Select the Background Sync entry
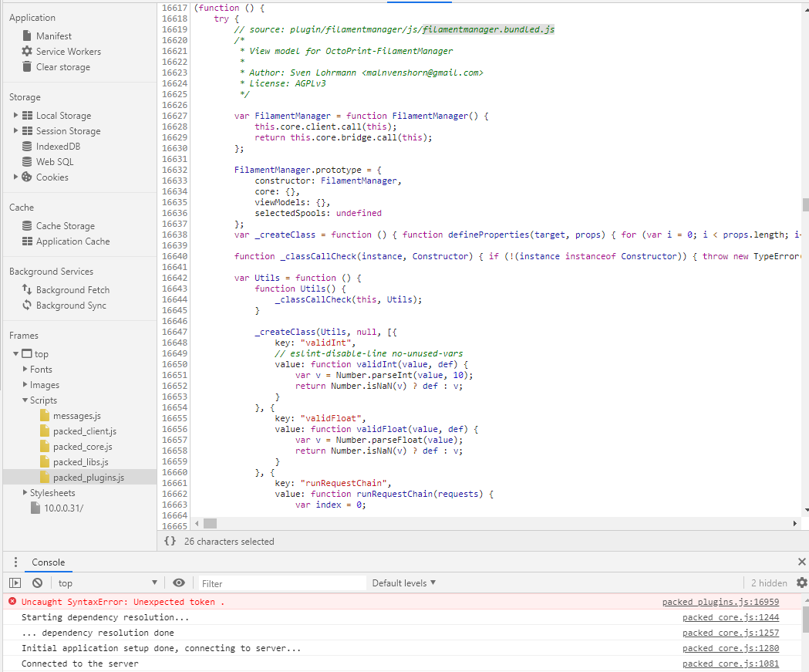 pos(71,305)
